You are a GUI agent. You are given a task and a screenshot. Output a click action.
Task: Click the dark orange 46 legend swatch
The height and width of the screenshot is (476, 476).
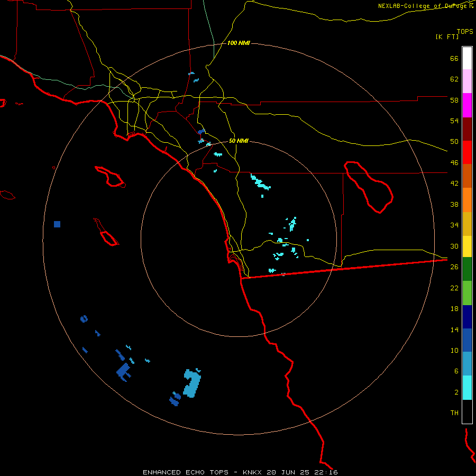(467, 176)
